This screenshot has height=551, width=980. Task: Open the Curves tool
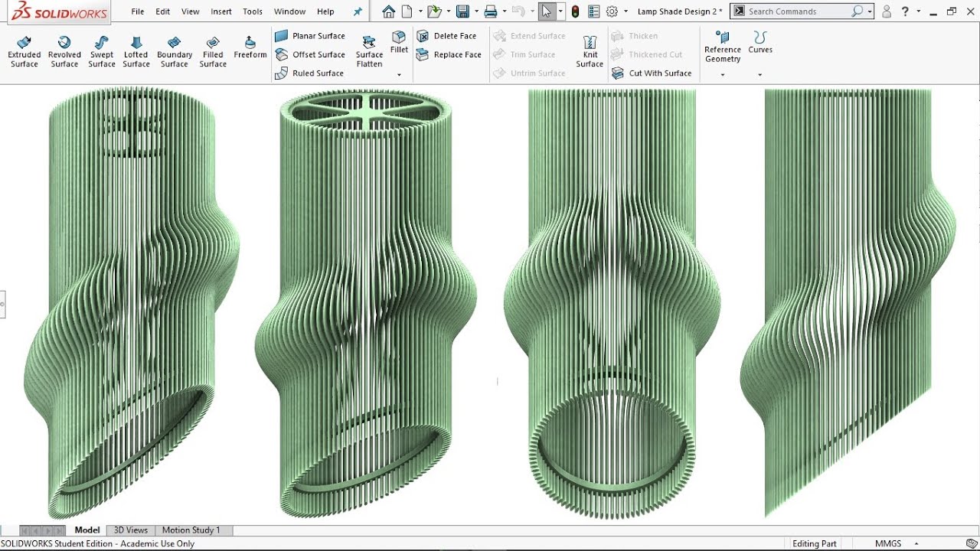point(760,43)
